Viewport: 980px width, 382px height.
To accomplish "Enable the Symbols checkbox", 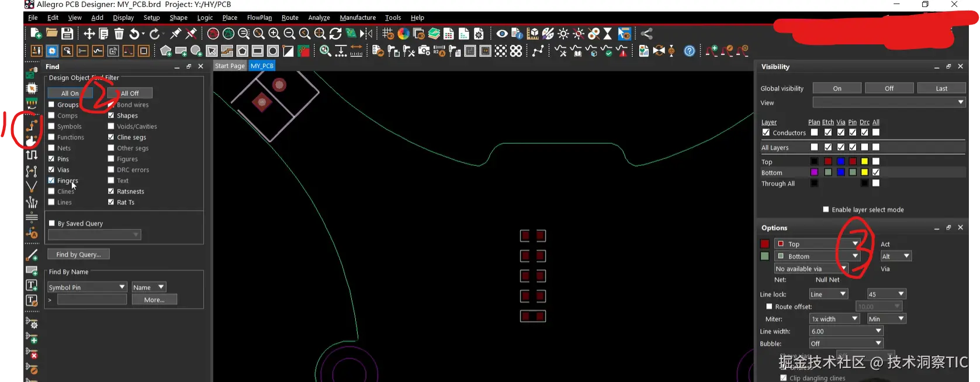I will point(51,126).
